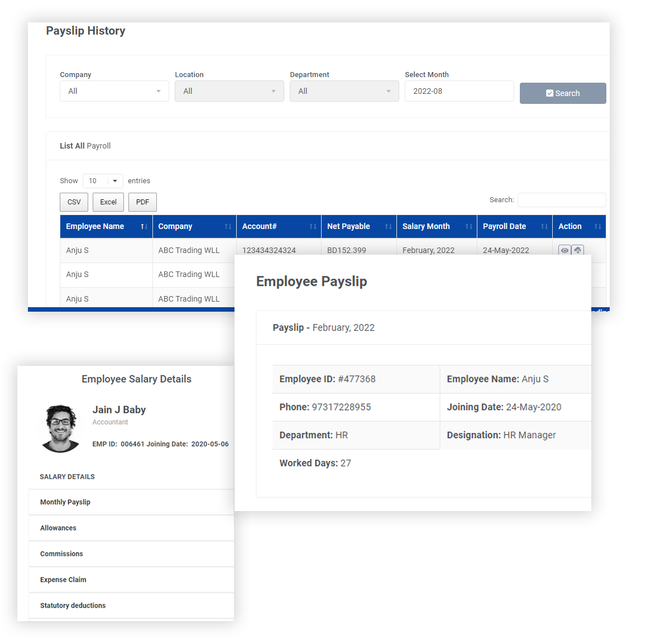Image resolution: width=670 pixels, height=644 pixels.
Task: Sort table by Account# column arrows
Action: tap(313, 226)
